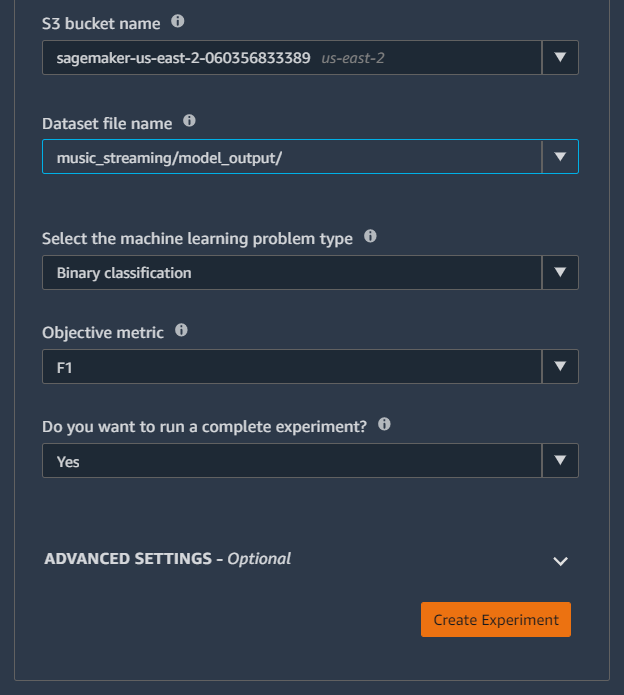
Task: Click Create Experiment button
Action: (x=496, y=619)
